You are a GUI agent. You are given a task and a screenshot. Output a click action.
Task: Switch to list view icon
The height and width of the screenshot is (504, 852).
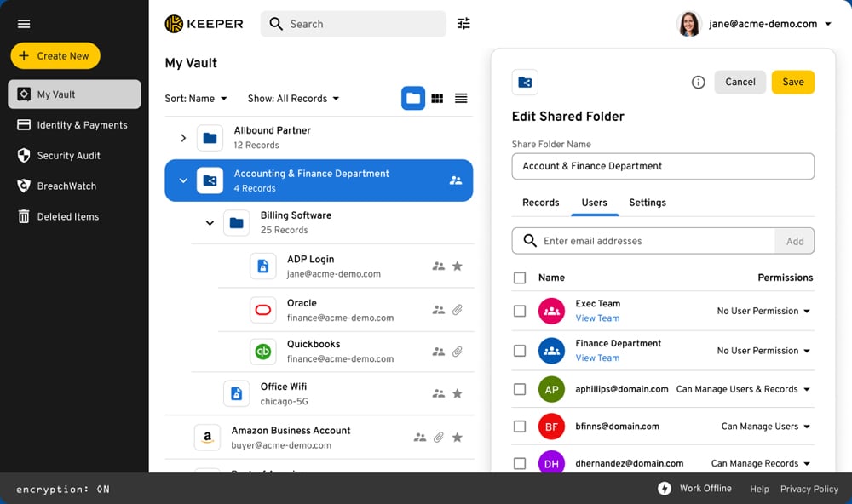click(x=461, y=99)
